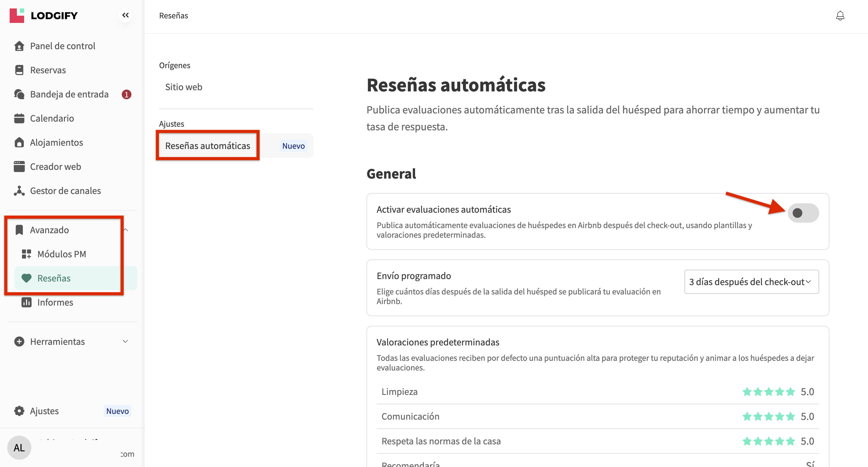Open Panel de control home icon

[19, 46]
